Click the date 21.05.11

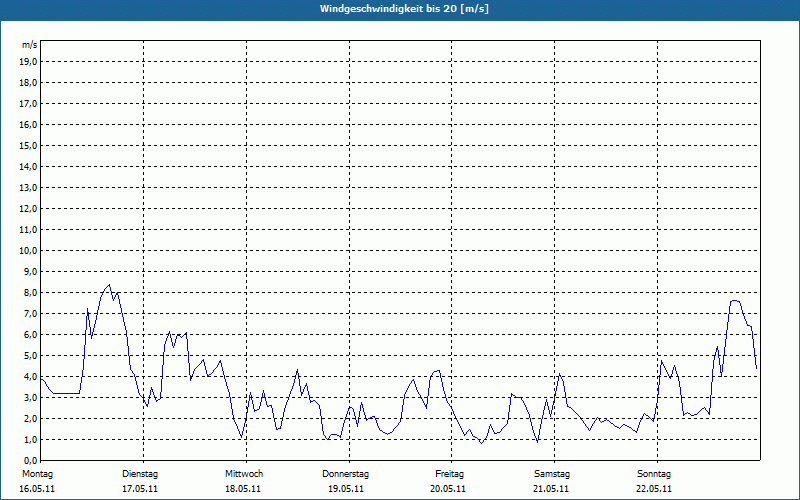[551, 489]
